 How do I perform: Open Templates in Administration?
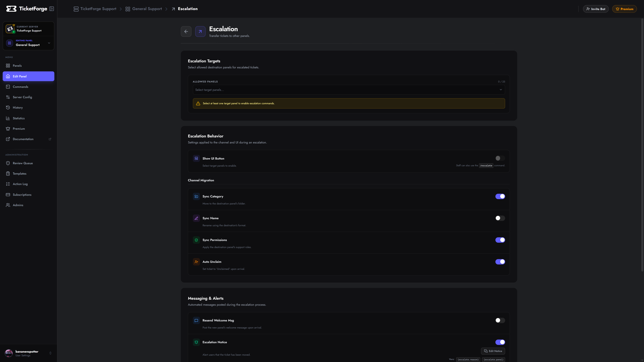coord(29,174)
